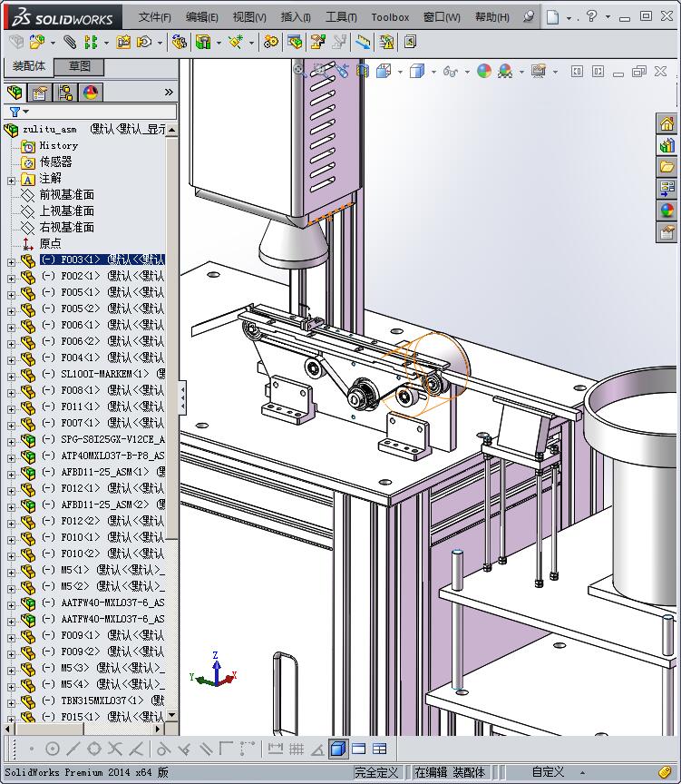Open File Explorer folder icon in task pane
Image resolution: width=681 pixels, height=784 pixels.
point(667,167)
